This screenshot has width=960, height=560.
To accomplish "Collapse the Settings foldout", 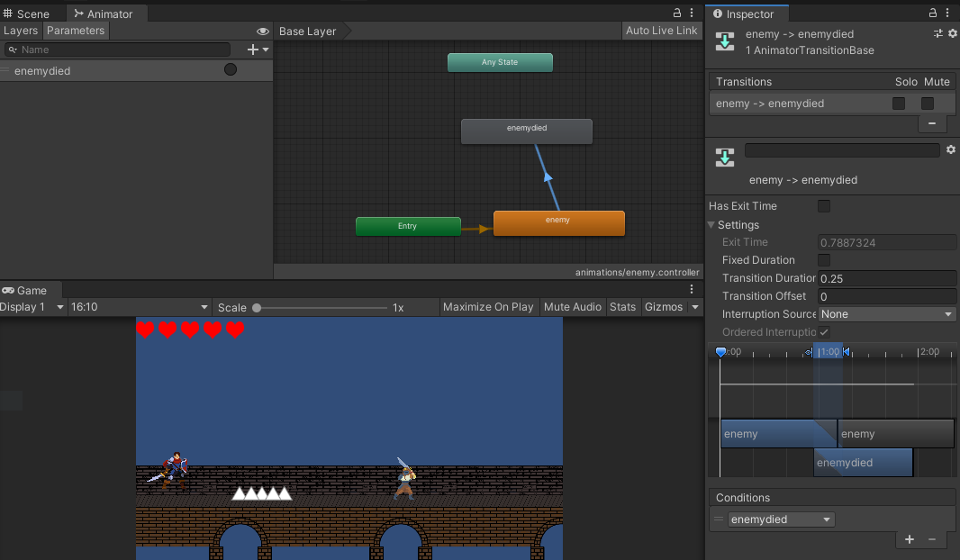I will pos(711,225).
